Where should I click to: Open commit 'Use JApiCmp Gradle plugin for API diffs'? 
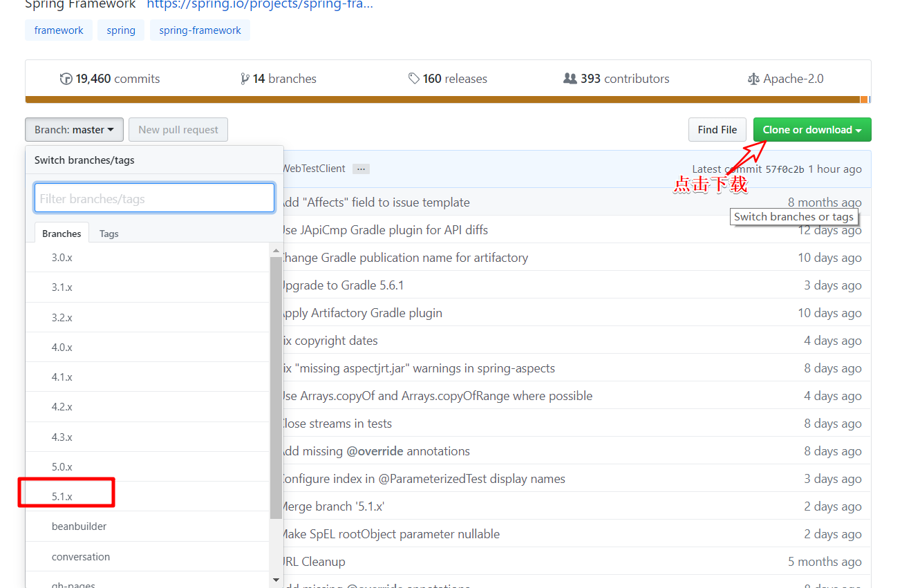click(384, 230)
